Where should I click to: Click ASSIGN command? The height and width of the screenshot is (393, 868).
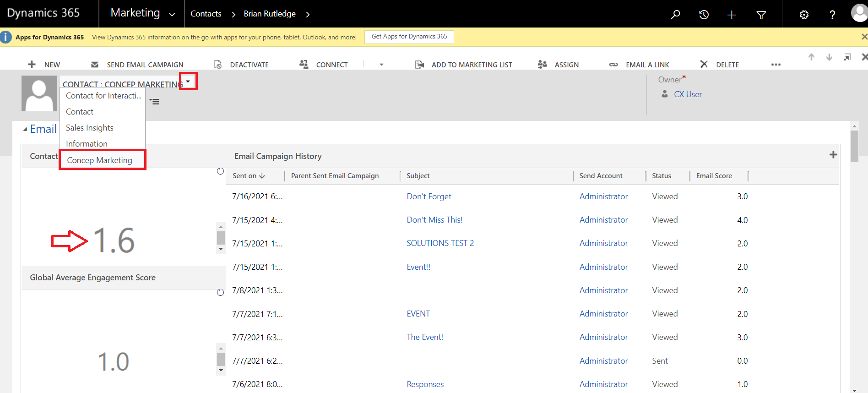coord(558,65)
